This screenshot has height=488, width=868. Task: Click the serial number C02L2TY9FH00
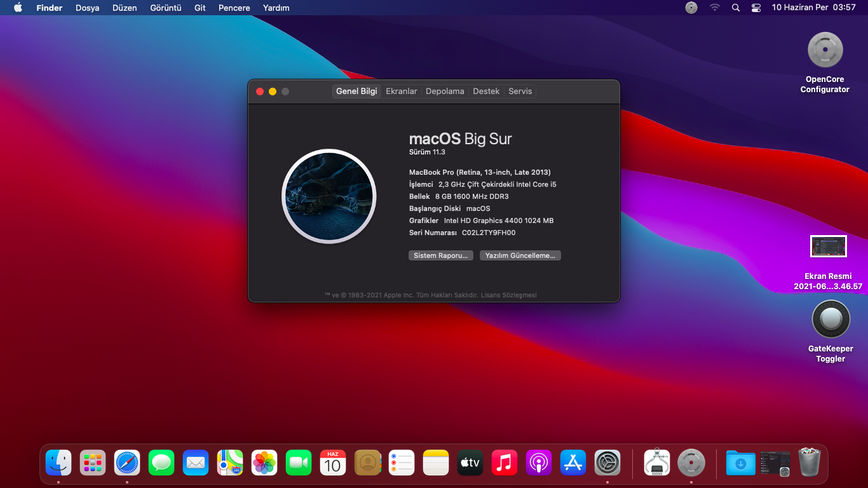pos(489,233)
